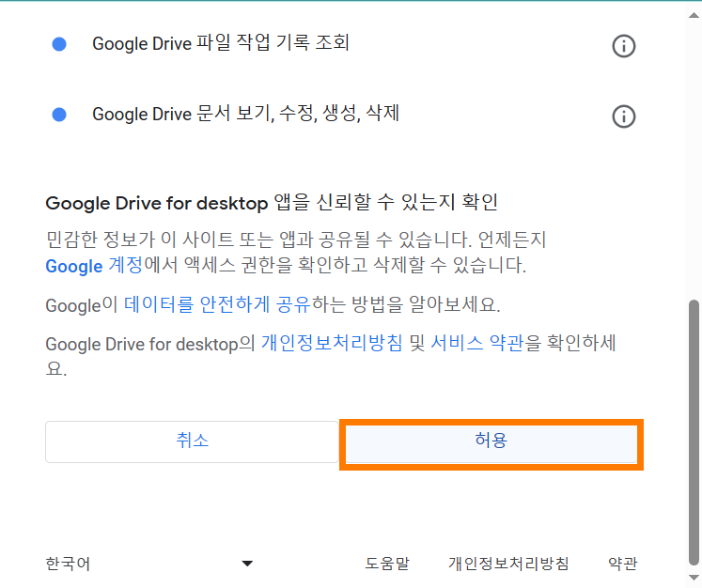
Task: Click the scrollbar up arrow
Action: coord(694,15)
